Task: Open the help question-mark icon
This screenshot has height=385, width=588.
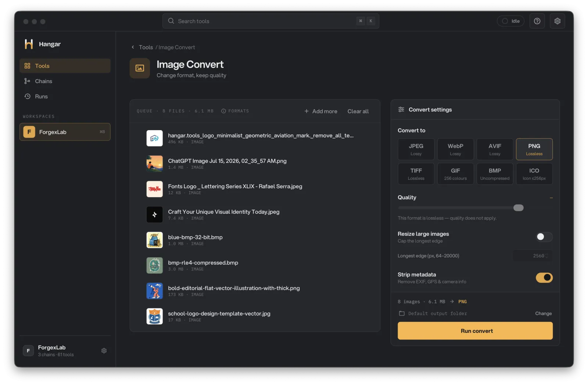Action: [537, 21]
